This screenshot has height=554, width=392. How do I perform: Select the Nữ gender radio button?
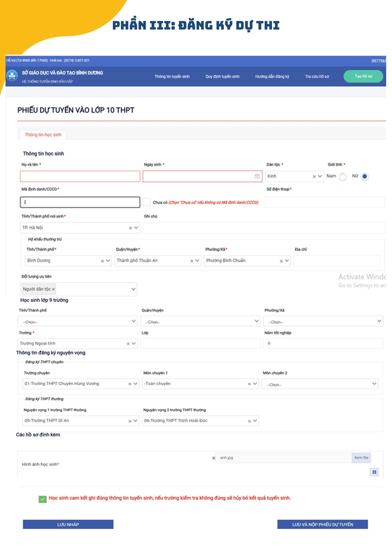(x=365, y=176)
